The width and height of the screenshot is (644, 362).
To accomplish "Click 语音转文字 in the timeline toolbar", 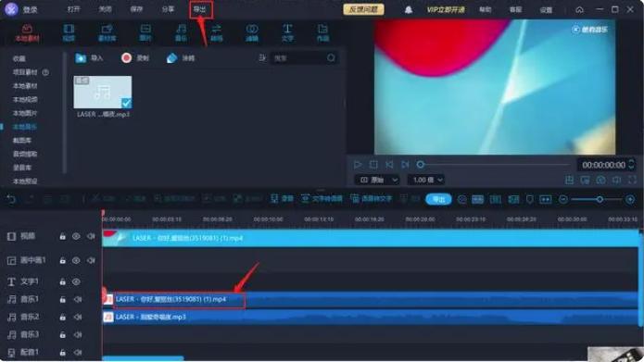I will (x=371, y=199).
